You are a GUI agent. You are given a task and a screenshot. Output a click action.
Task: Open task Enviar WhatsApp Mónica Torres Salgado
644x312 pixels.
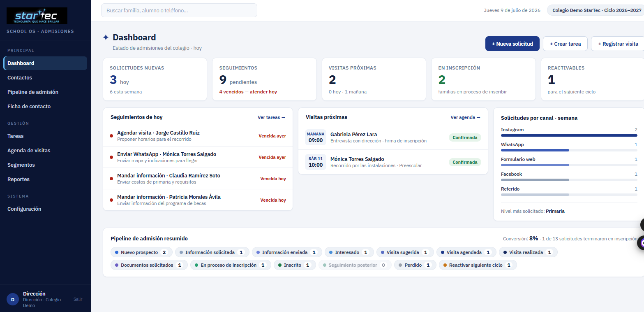click(198, 157)
